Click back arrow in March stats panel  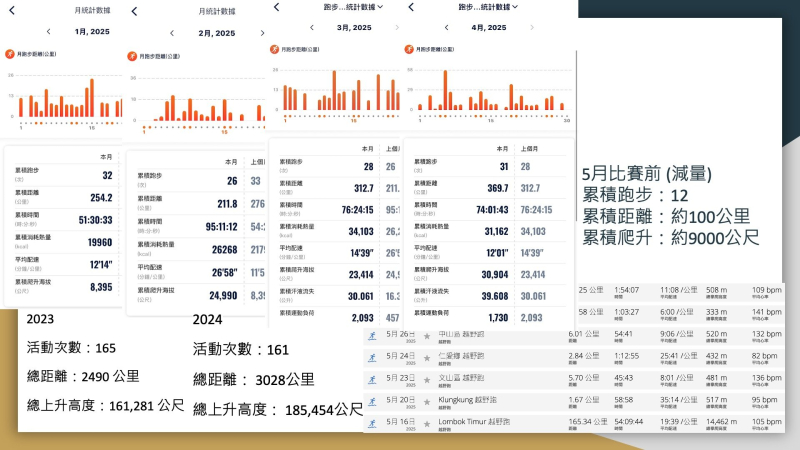(x=275, y=6)
